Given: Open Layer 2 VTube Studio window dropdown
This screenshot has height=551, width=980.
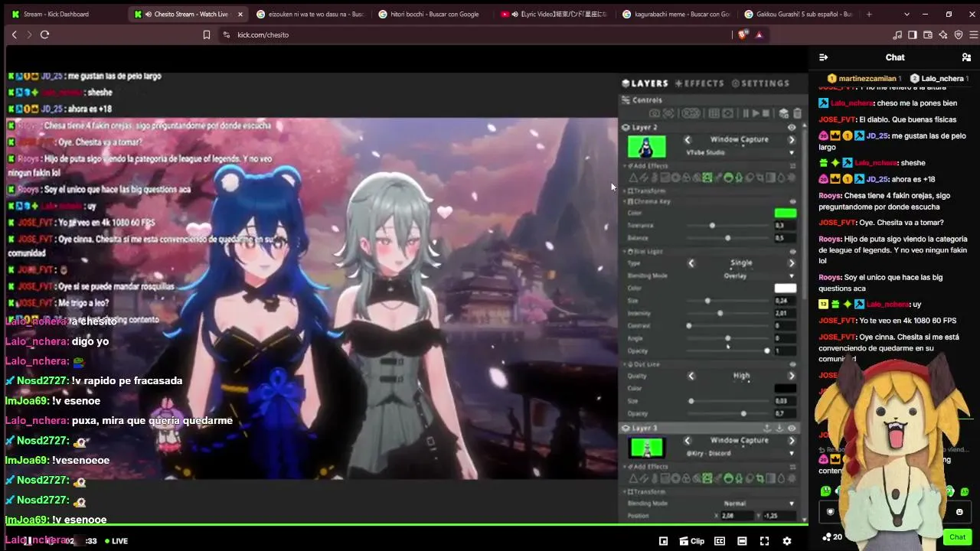Looking at the screenshot, I should pyautogui.click(x=739, y=152).
